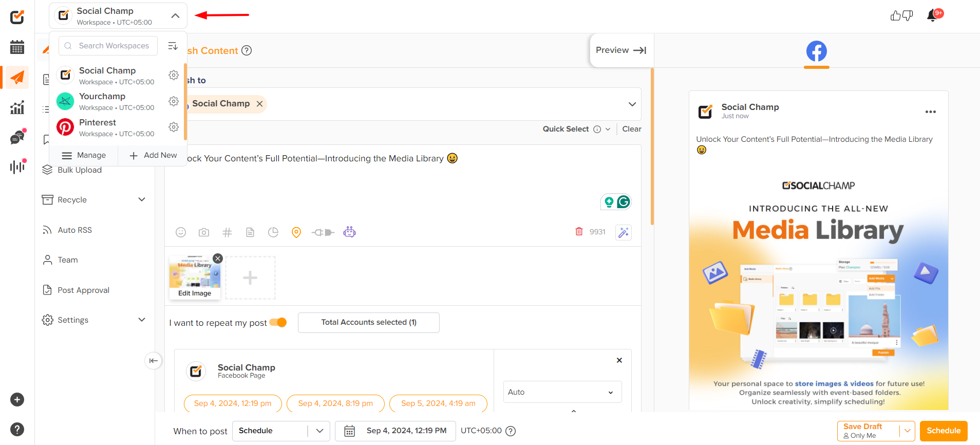Screen dimensions: 980x445
Task: Collapse the Social Champ workspace dropdown
Action: (x=175, y=16)
